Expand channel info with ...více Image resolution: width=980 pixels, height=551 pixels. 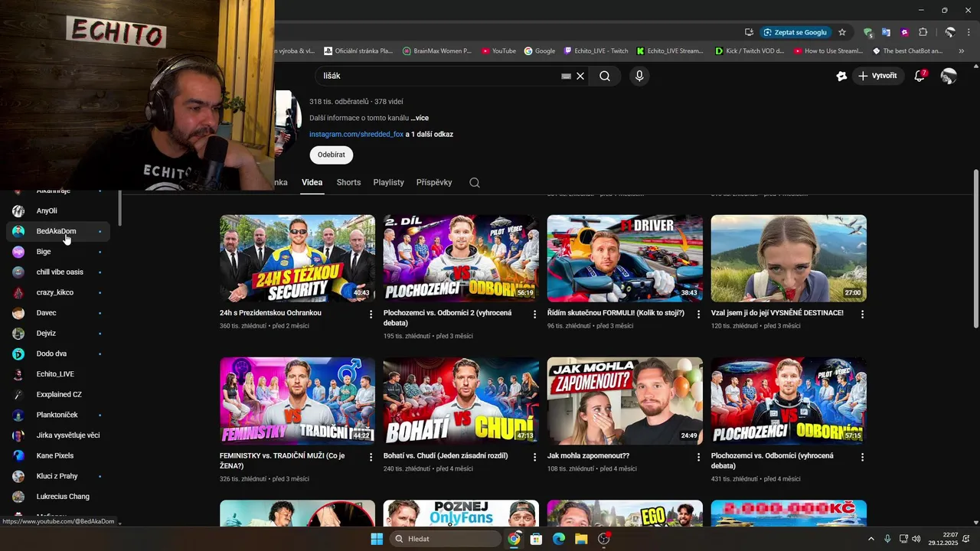pyautogui.click(x=420, y=118)
